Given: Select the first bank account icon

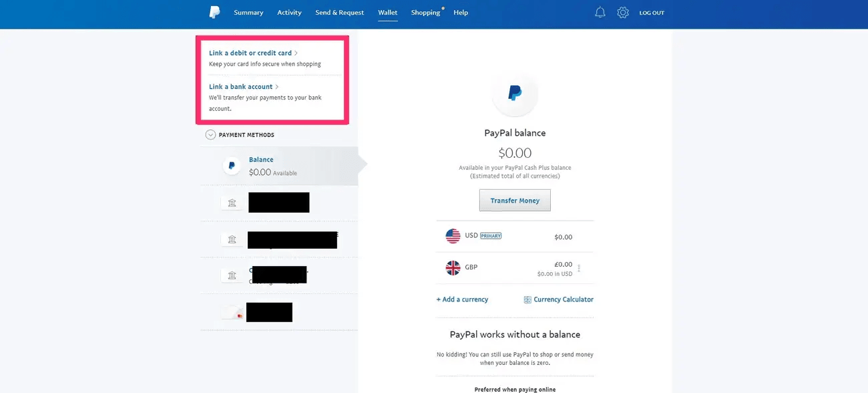Looking at the screenshot, I should point(232,203).
